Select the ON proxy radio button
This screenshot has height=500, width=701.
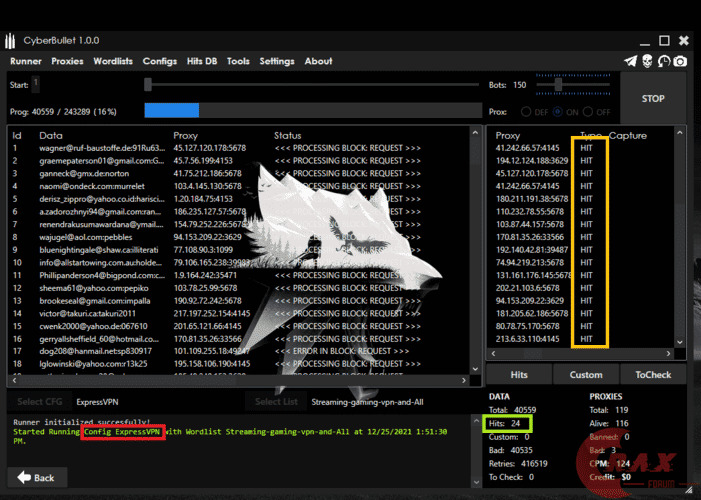click(557, 112)
